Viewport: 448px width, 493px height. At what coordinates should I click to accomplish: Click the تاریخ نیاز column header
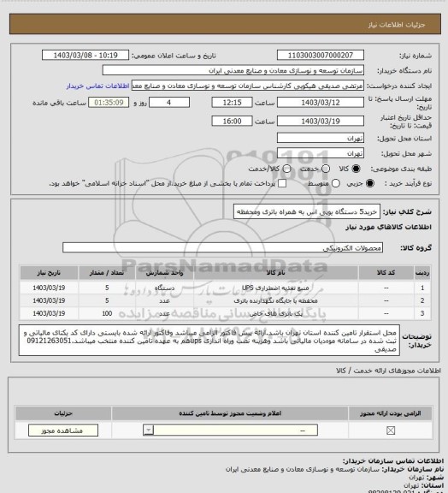[x=49, y=273]
